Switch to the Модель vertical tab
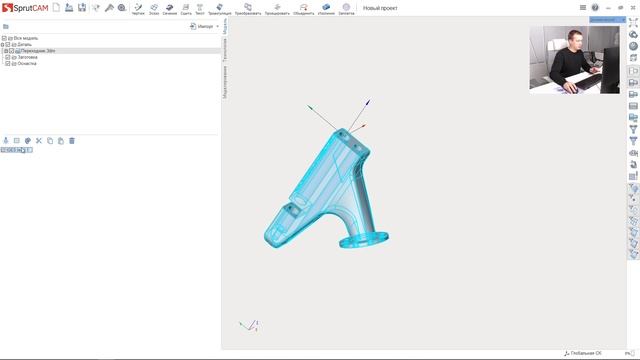This screenshot has height=360, width=640. 224,26
